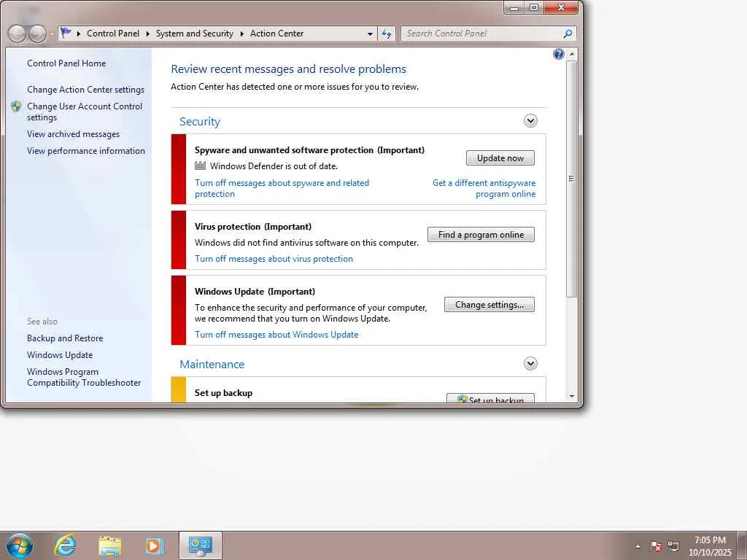The width and height of the screenshot is (747, 560).
Task: Open the recent pages dropdown arrow
Action: [52, 34]
